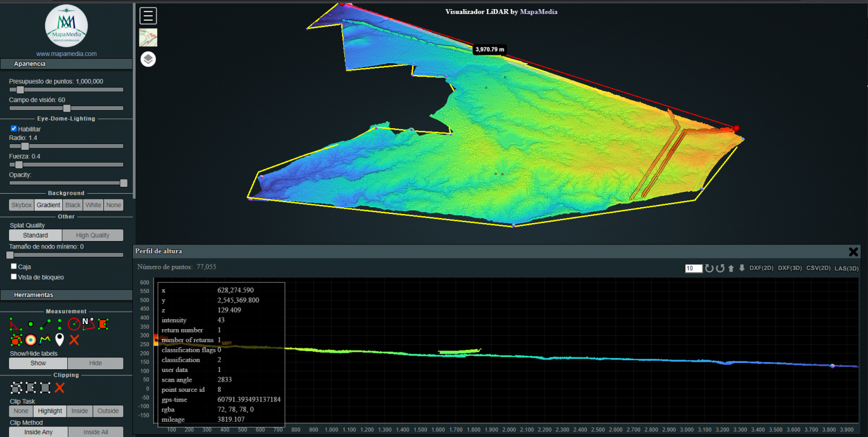
Task: Select the clipping volume box tool
Action: click(x=16, y=387)
